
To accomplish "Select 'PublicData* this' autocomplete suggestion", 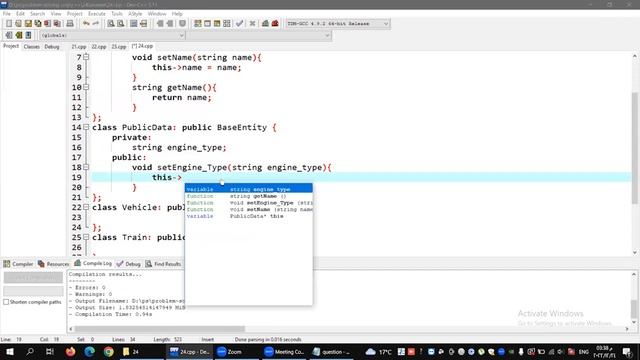I will coord(249,216).
